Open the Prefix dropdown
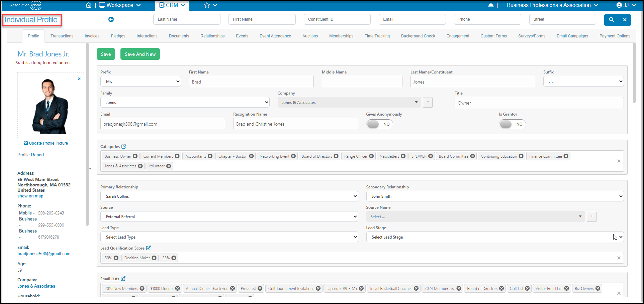 click(141, 81)
